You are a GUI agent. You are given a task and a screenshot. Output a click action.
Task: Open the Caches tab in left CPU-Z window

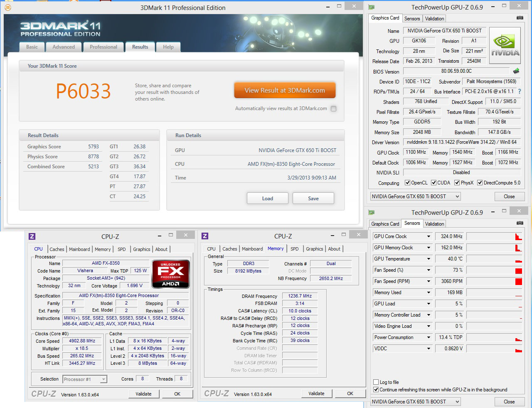pos(57,249)
